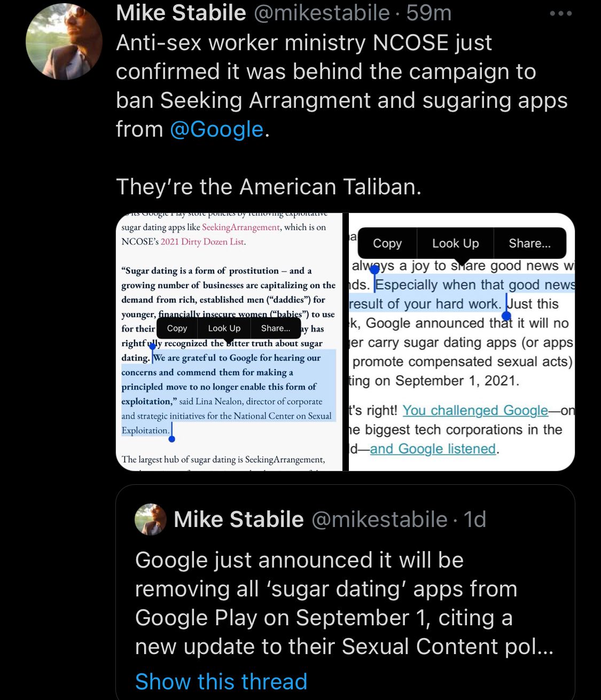The width and height of the screenshot is (601, 700).
Task: Click the Copy option in right screenshot
Action: click(x=387, y=243)
